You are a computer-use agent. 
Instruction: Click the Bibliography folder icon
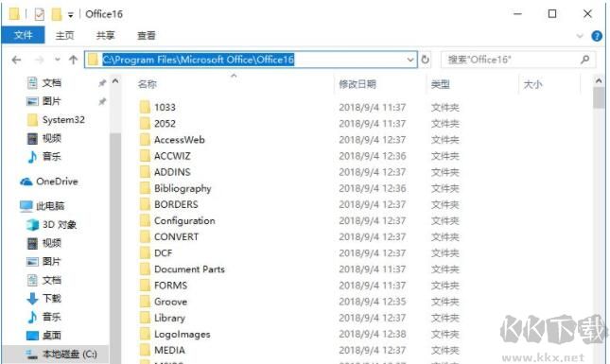(x=145, y=188)
